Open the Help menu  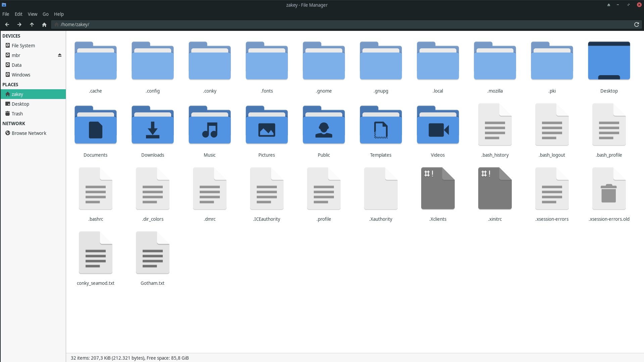point(59,14)
